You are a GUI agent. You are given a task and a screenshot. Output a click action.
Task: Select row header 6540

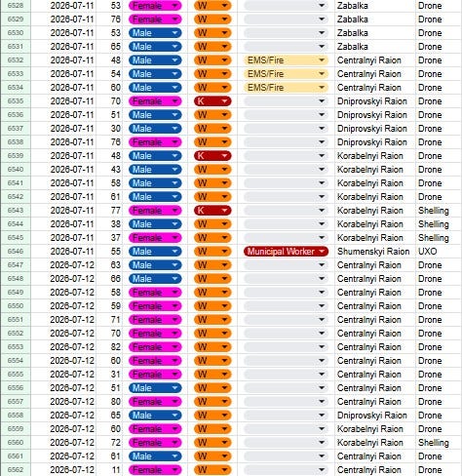16,170
